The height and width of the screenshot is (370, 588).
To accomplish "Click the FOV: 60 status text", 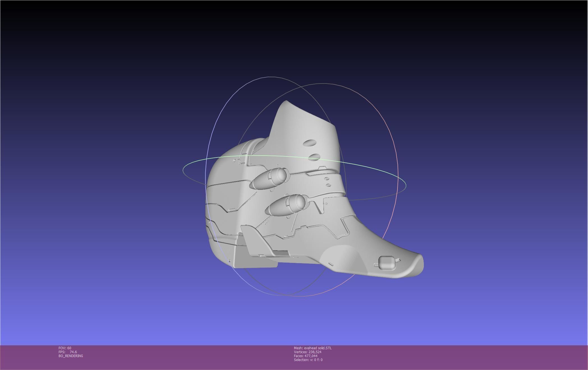I will coord(65,348).
